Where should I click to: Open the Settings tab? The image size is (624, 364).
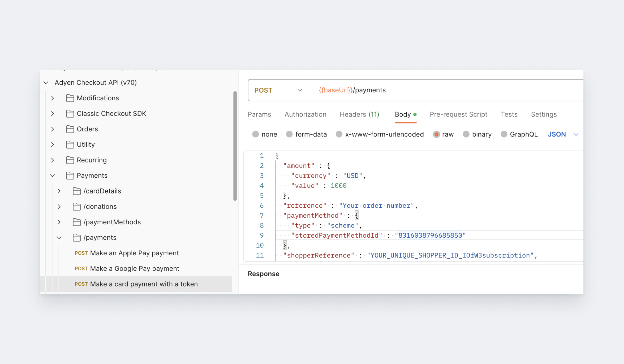click(544, 114)
